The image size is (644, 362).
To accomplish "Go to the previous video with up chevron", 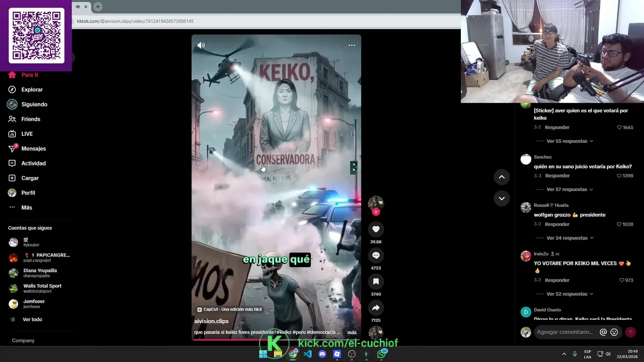I will 502,177.
